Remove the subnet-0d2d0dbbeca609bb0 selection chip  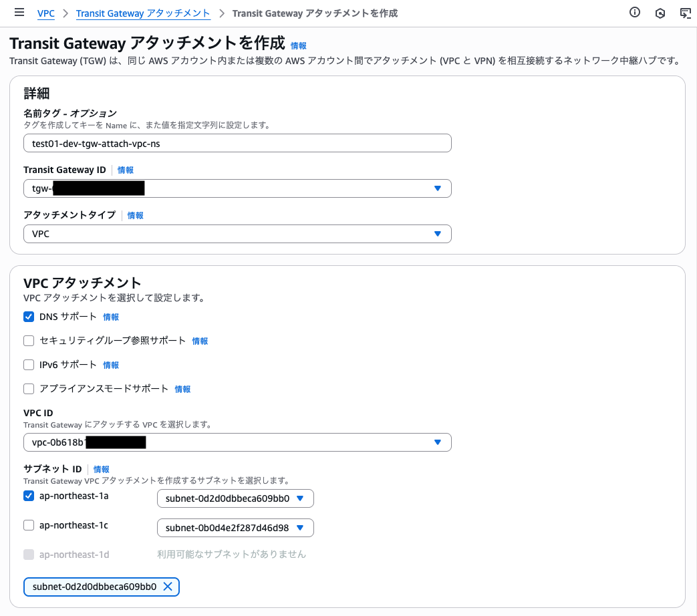tap(168, 587)
